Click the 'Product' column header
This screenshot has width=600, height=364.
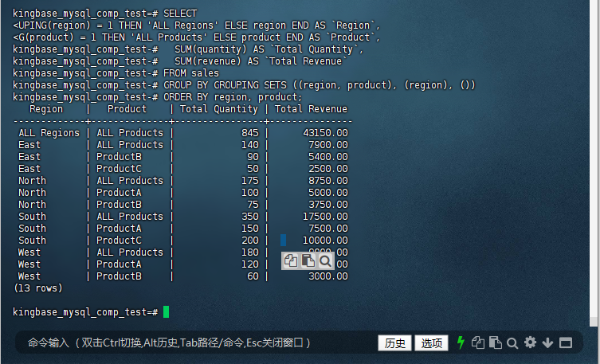point(127,109)
